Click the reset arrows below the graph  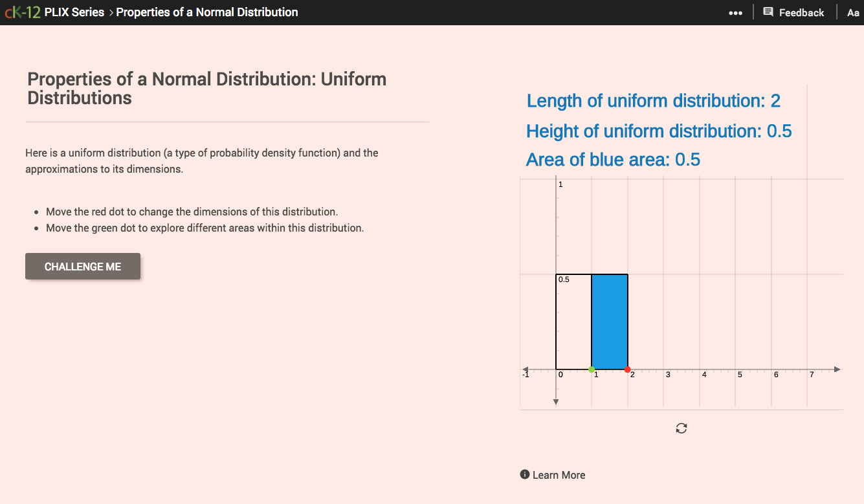pyautogui.click(x=681, y=428)
